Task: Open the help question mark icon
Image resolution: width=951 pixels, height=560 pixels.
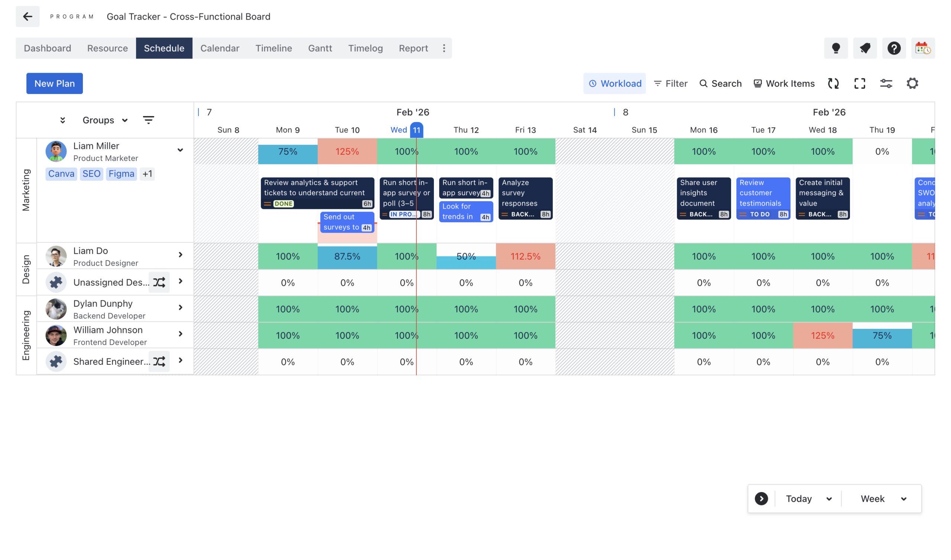Action: 893,48
